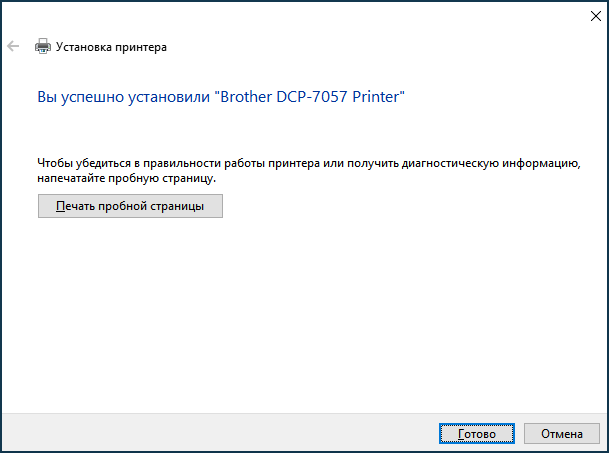Click the back arrow icon
Viewport: 609px width, 453px height.
click(x=13, y=46)
